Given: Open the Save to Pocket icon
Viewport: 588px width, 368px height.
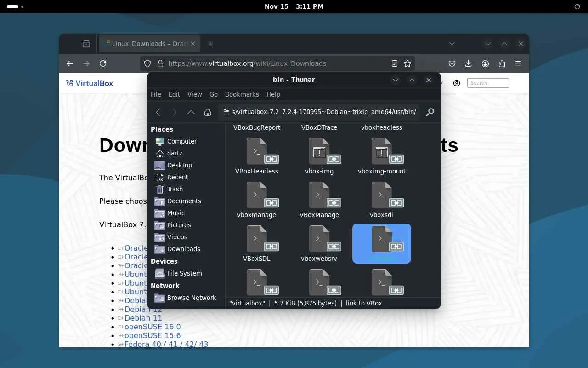Looking at the screenshot, I should coord(452,63).
